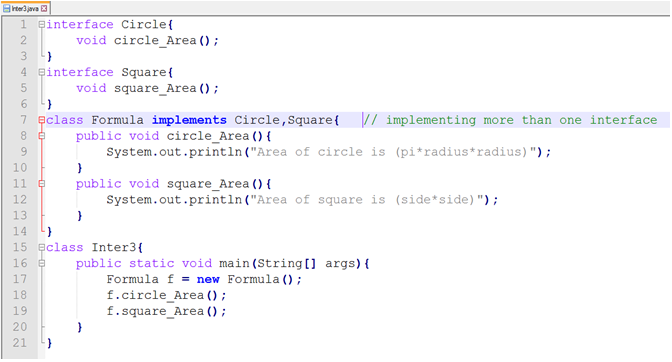Click the blue save-state icon on Inter3.java tab
672x362 pixels.
(6, 9)
